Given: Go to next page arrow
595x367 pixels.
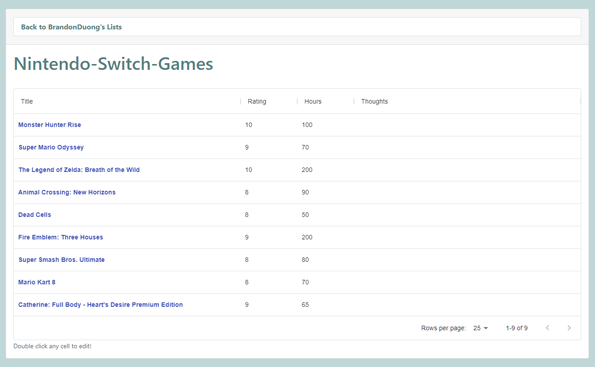Looking at the screenshot, I should [569, 328].
